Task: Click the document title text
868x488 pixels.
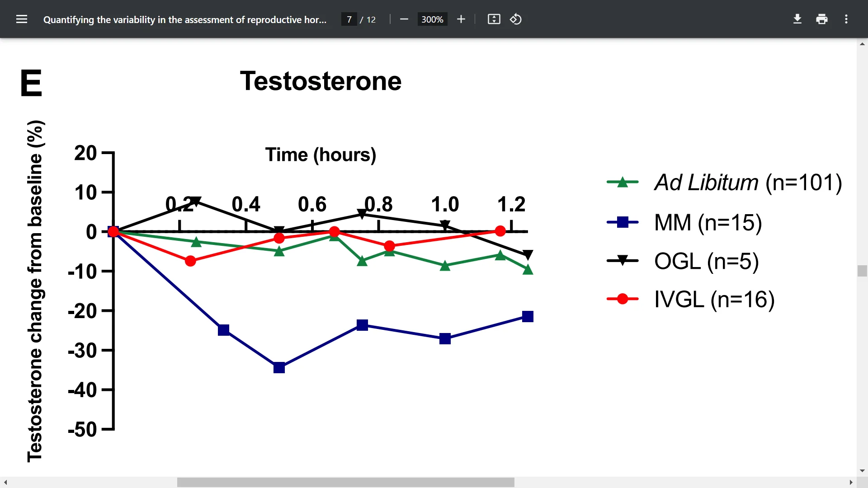Action: click(x=185, y=19)
